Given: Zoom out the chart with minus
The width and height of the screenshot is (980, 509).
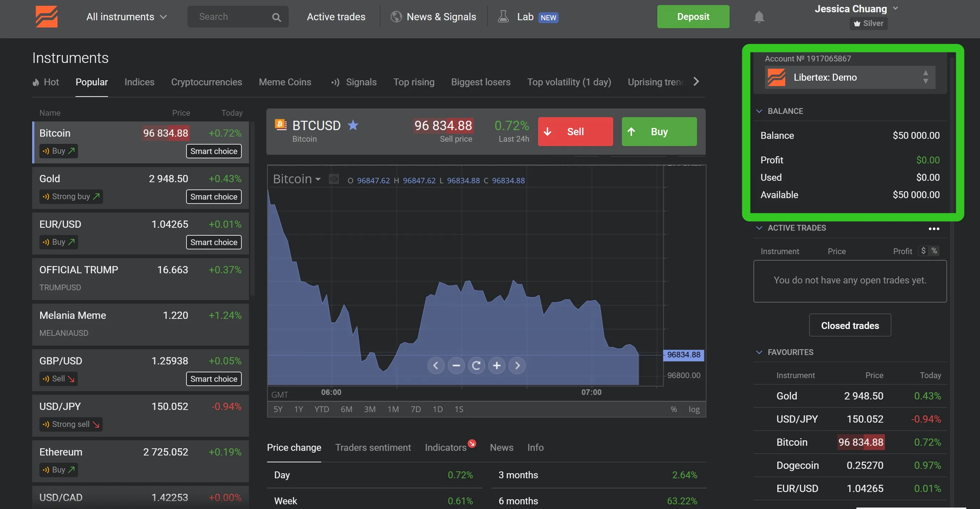Looking at the screenshot, I should (x=456, y=365).
